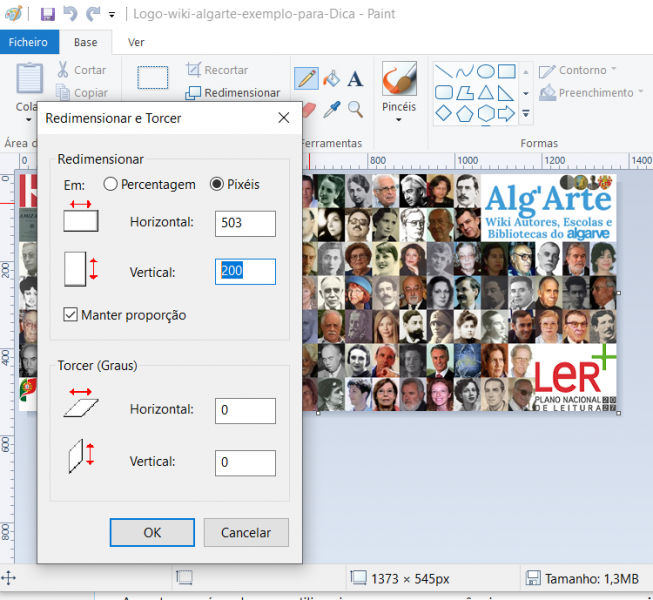Select the Pencil tool
Viewport: 653px width, 600px height.
(307, 78)
